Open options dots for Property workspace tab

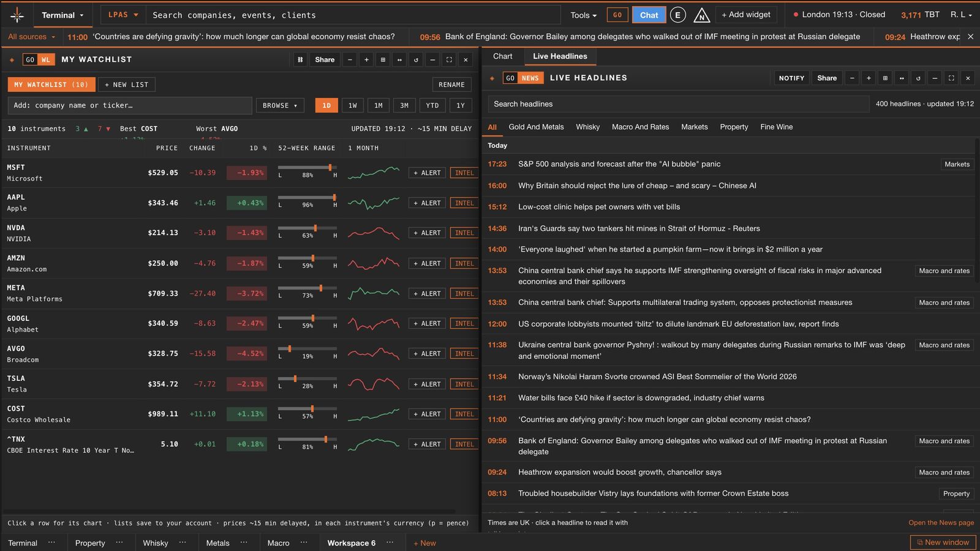(x=119, y=542)
